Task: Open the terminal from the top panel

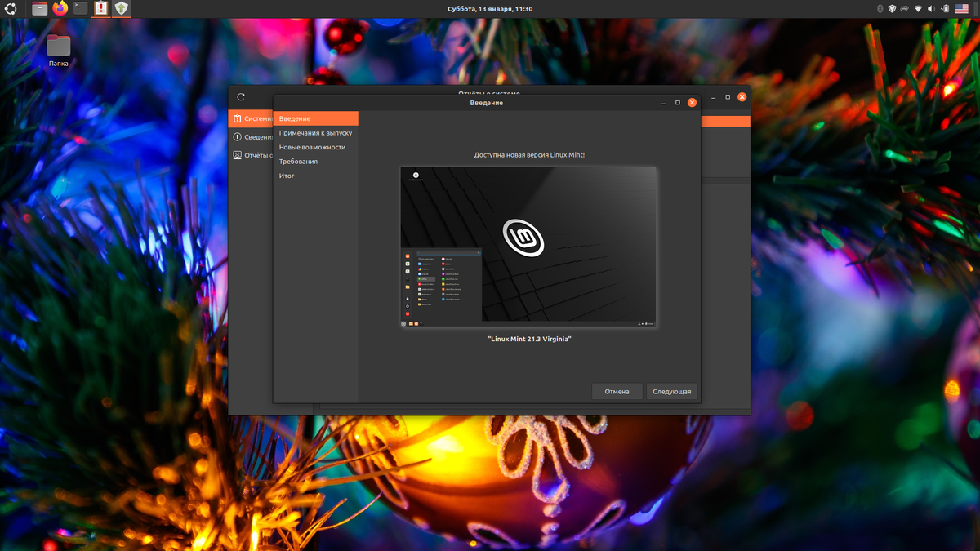Action: 80,9
